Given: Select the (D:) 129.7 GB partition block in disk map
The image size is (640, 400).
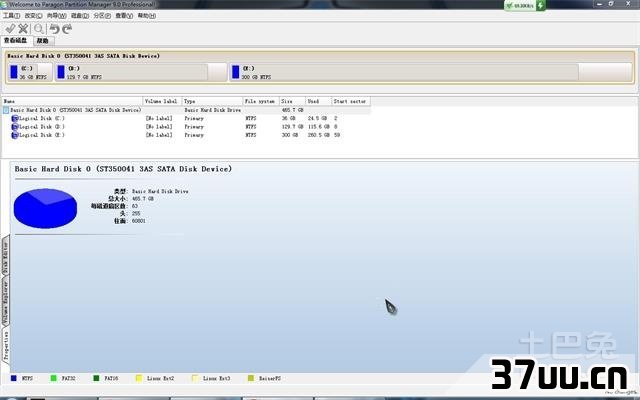Looking at the screenshot, I should [141, 72].
